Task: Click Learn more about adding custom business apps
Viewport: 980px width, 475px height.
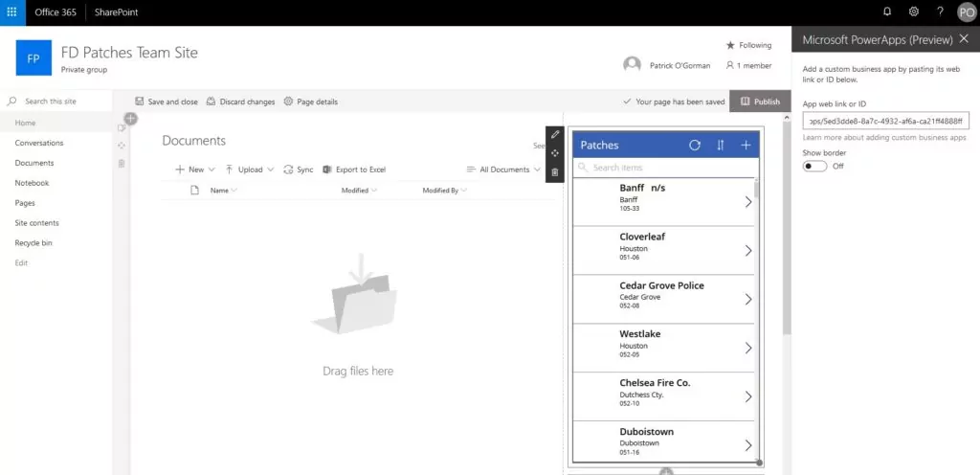Action: (884, 137)
